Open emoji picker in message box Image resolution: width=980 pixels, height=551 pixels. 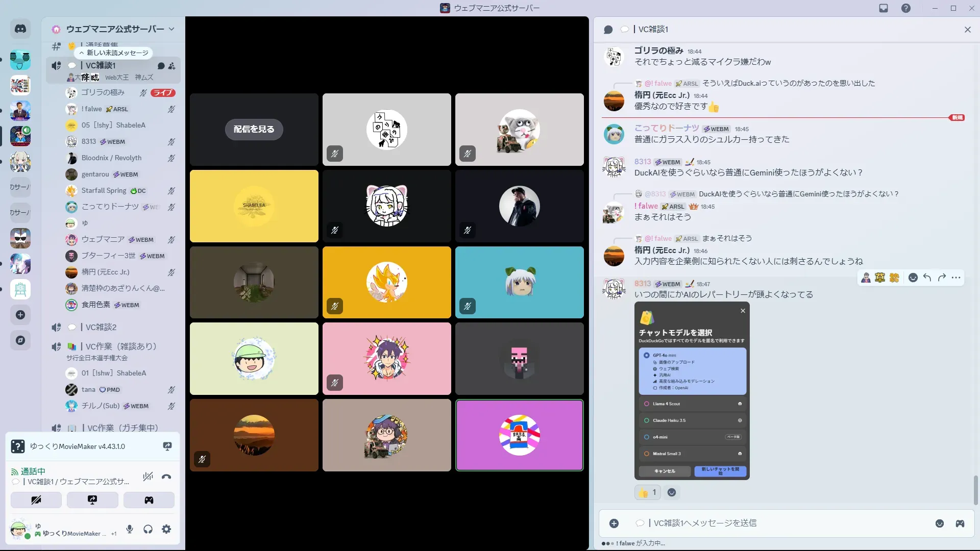click(x=940, y=523)
